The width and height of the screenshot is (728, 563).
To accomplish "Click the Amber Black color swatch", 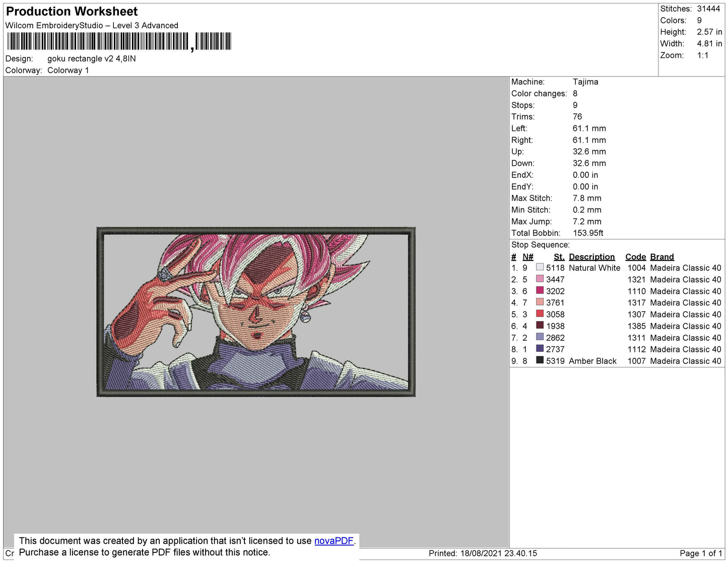I will coord(540,360).
